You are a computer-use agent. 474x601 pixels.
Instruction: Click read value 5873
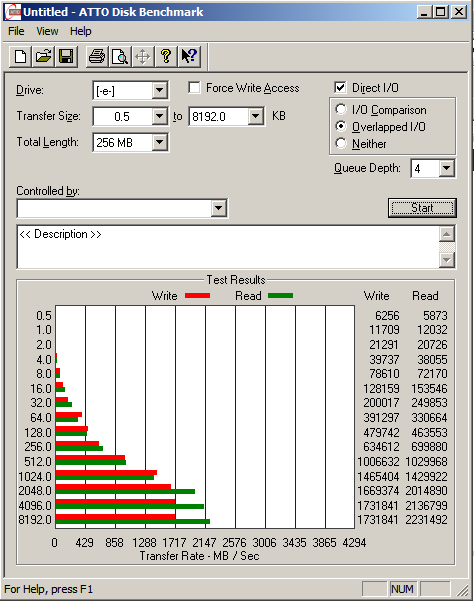coord(435,315)
